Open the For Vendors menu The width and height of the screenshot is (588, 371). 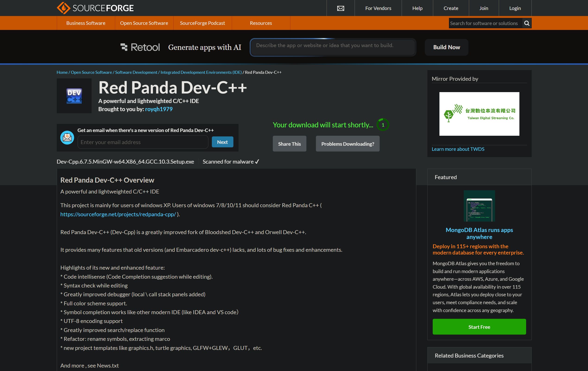(378, 8)
